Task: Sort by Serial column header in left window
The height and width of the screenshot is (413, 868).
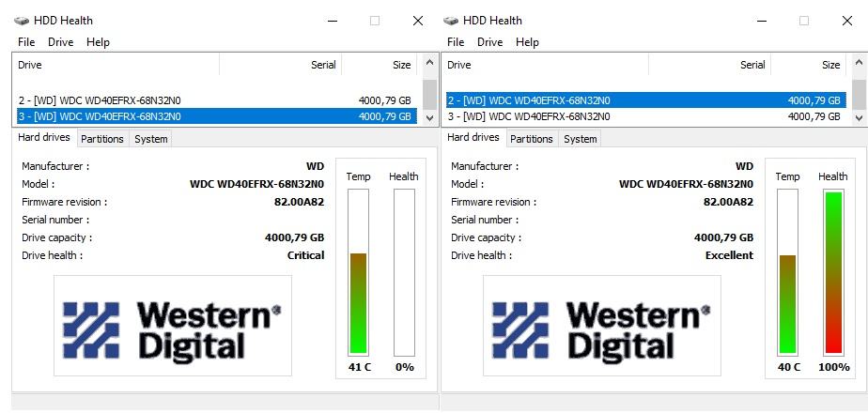Action: (x=281, y=65)
